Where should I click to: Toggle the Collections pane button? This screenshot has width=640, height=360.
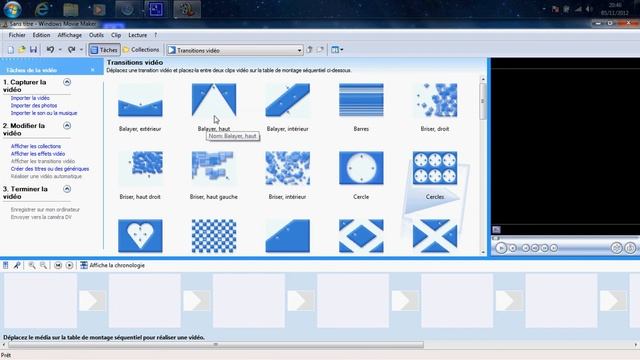[141, 50]
